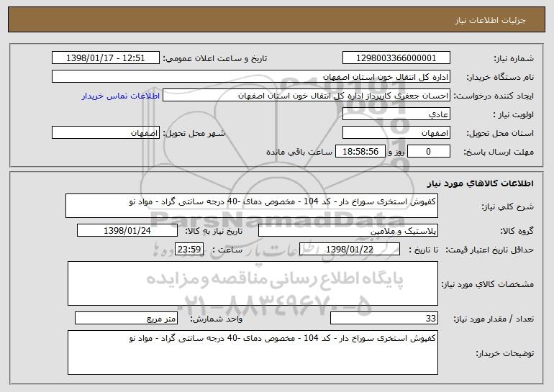Click the text ساعت باقی مانده
The height and width of the screenshot is (392, 554).
click(x=299, y=152)
